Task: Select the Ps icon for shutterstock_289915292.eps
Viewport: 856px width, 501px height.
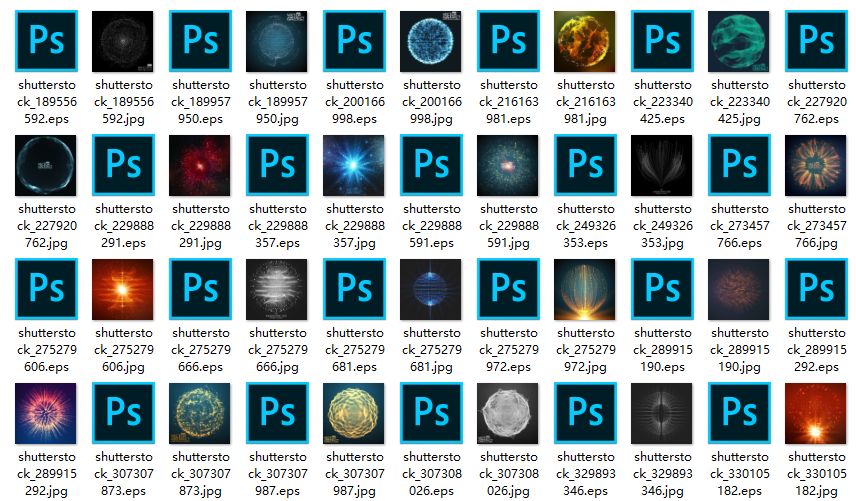Action: click(x=816, y=289)
